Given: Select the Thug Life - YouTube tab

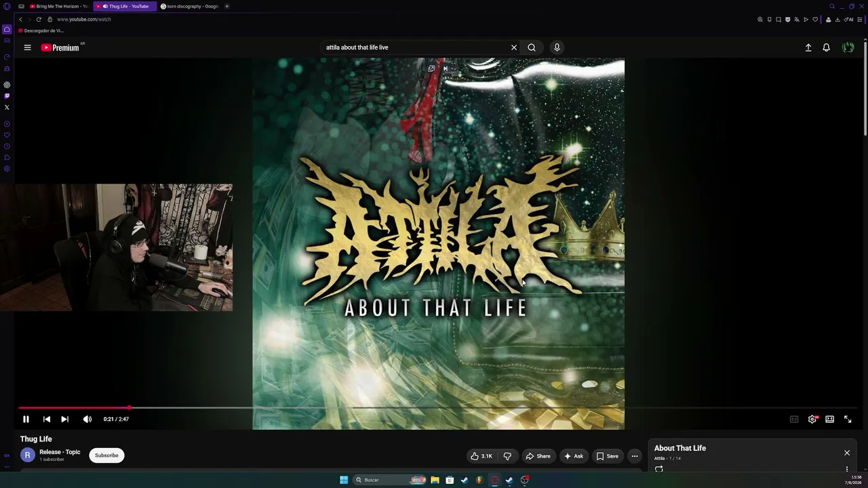Looking at the screenshot, I should pos(125,6).
